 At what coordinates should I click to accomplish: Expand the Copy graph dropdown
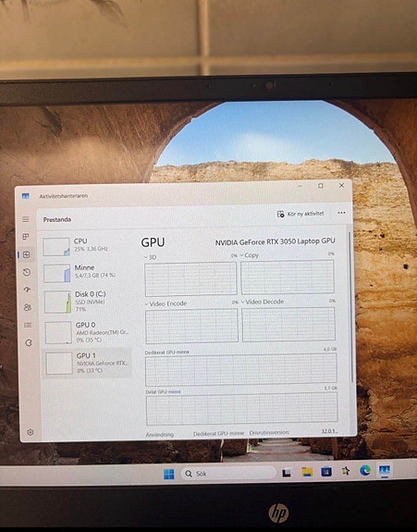250,255
